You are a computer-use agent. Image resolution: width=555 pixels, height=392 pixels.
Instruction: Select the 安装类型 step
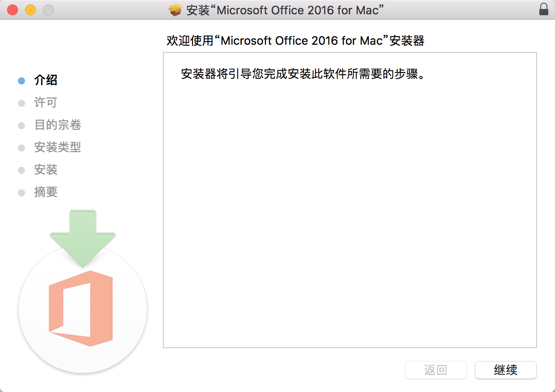pos(57,147)
